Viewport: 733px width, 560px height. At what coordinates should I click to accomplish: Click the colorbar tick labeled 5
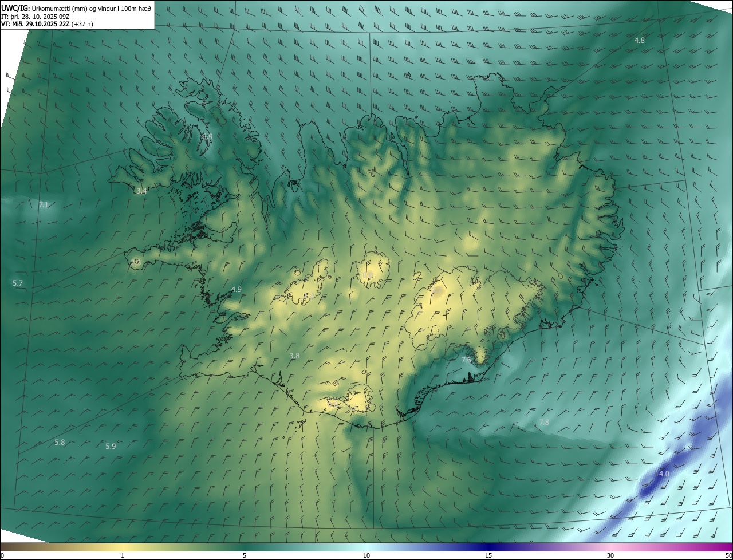point(245,555)
